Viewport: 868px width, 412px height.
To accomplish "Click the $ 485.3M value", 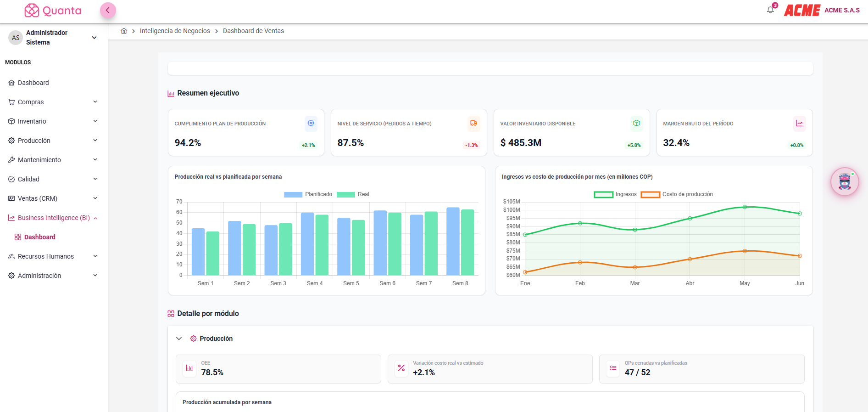I will pos(521,143).
